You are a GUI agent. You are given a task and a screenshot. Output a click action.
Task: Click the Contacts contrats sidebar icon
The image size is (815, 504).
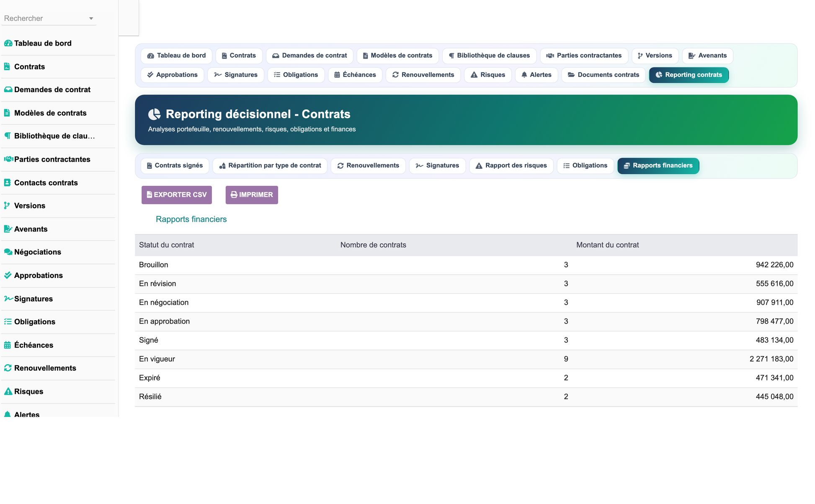[x=7, y=183]
